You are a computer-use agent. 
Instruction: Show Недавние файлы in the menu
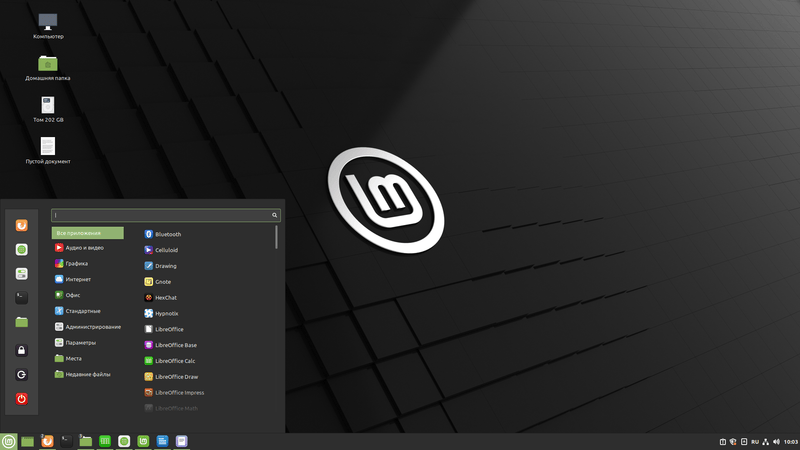87,374
